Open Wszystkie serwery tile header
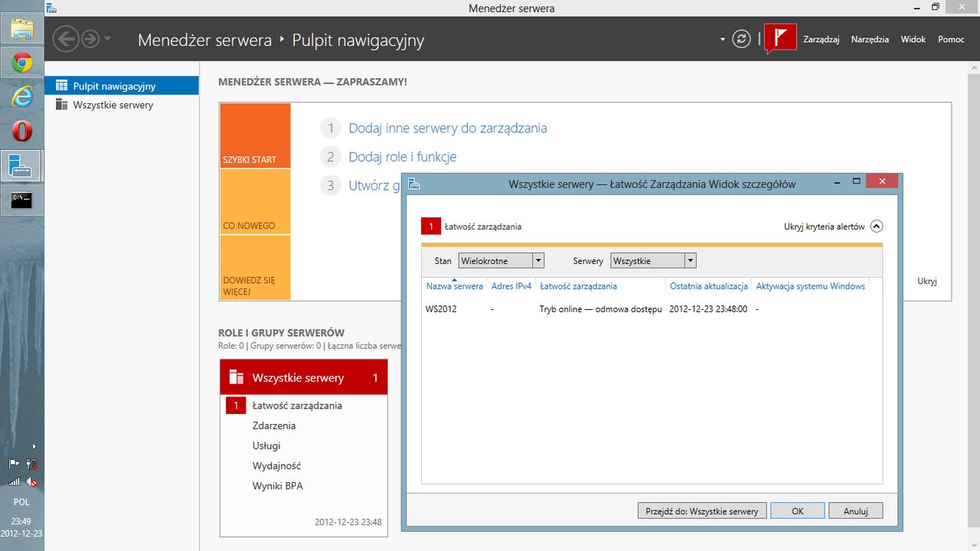This screenshot has width=980, height=551. (304, 377)
